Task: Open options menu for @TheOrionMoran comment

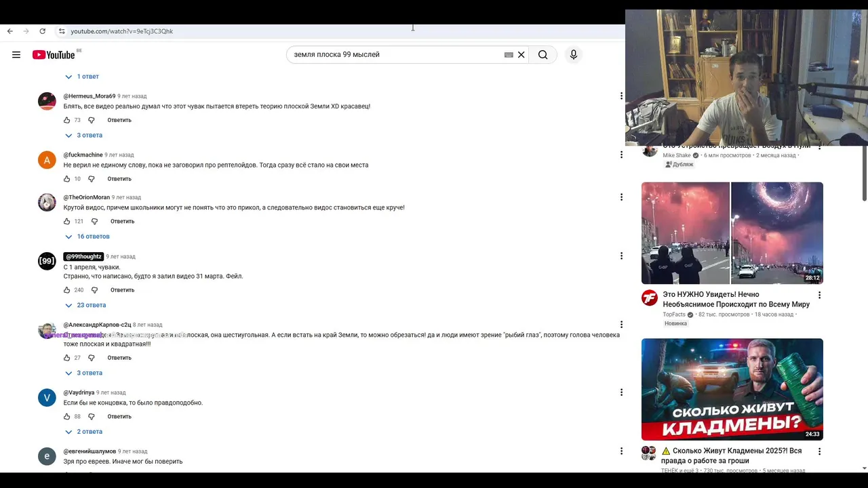Action: 621,197
